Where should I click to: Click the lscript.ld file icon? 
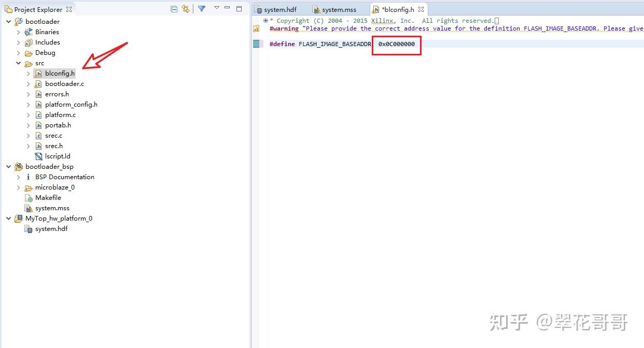[x=38, y=156]
